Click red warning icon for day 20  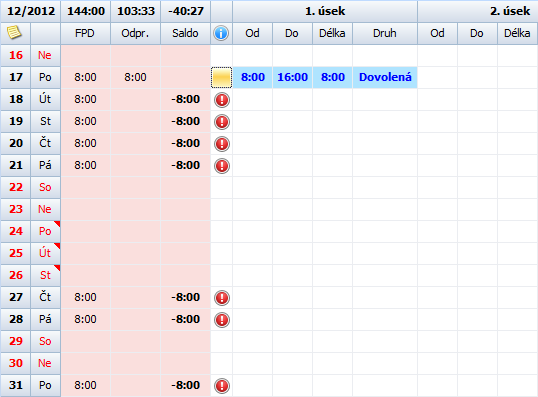pyautogui.click(x=222, y=144)
